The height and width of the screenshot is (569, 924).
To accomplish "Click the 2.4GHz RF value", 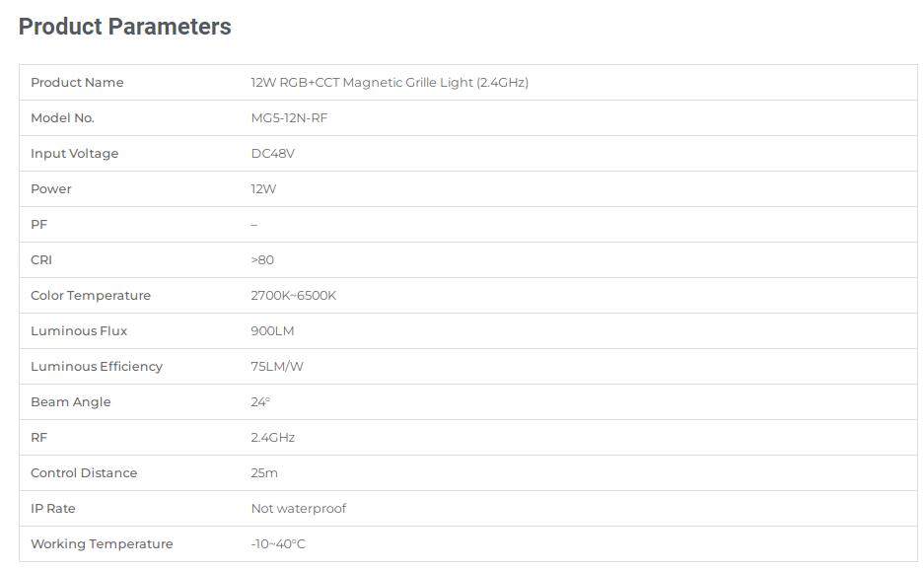I will pyautogui.click(x=273, y=437).
